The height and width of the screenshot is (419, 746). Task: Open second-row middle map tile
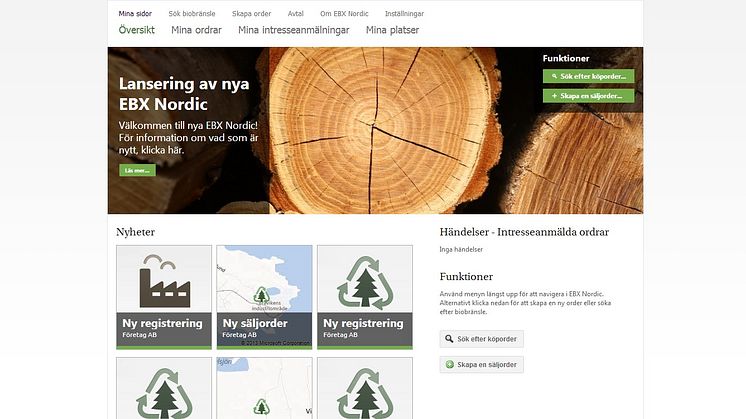coord(264,389)
